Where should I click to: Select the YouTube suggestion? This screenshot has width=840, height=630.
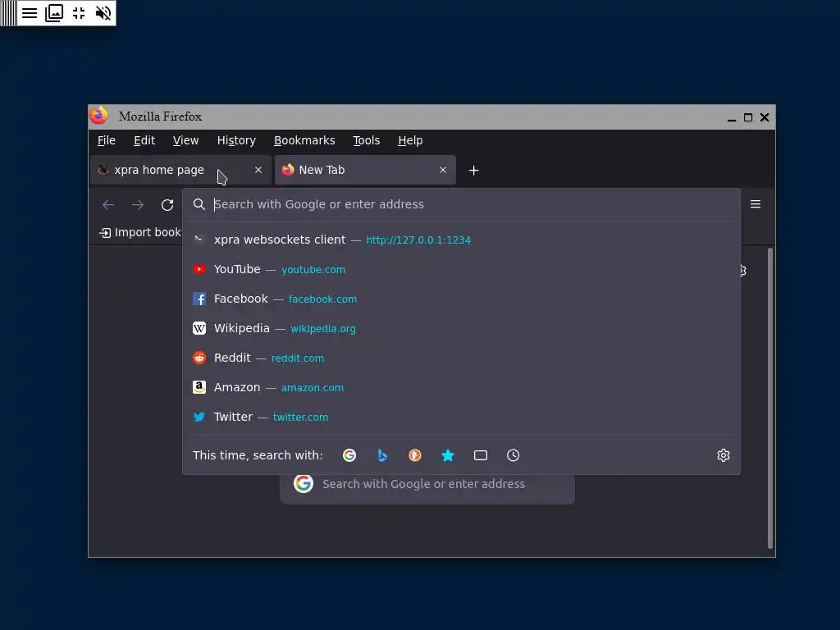tap(461, 269)
